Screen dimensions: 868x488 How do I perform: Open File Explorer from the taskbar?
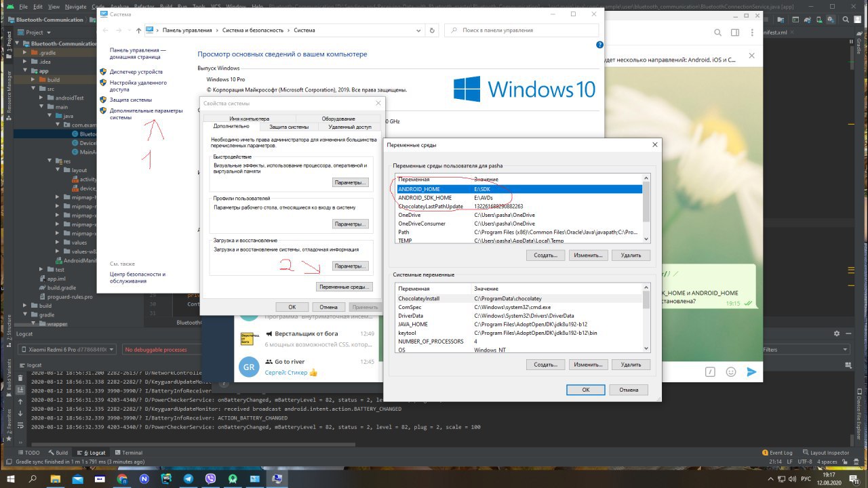56,479
